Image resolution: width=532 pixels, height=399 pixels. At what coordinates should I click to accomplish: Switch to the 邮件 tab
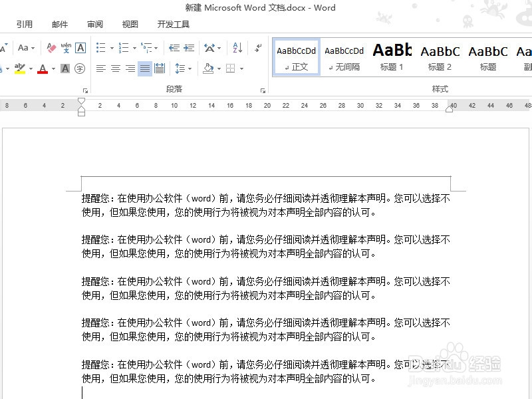pos(60,25)
